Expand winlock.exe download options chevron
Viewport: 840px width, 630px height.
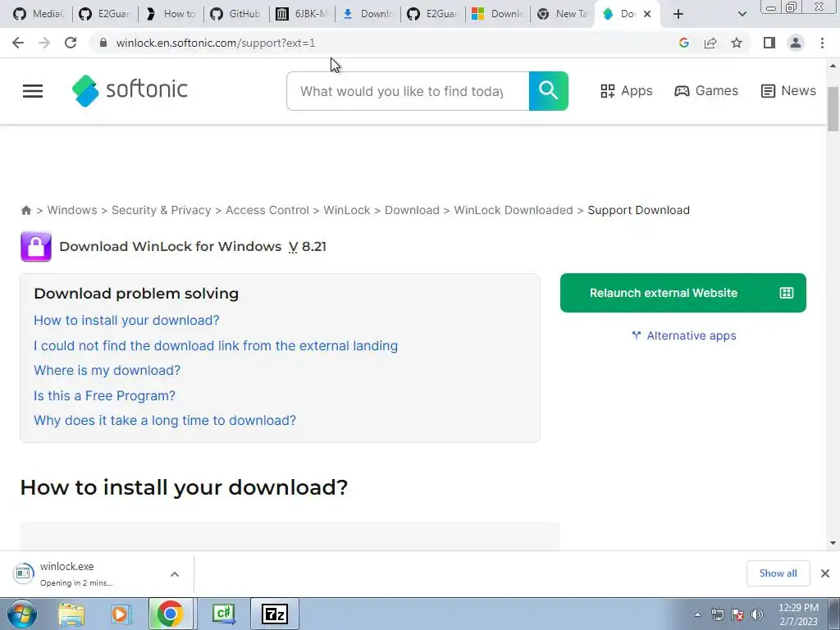(x=175, y=574)
